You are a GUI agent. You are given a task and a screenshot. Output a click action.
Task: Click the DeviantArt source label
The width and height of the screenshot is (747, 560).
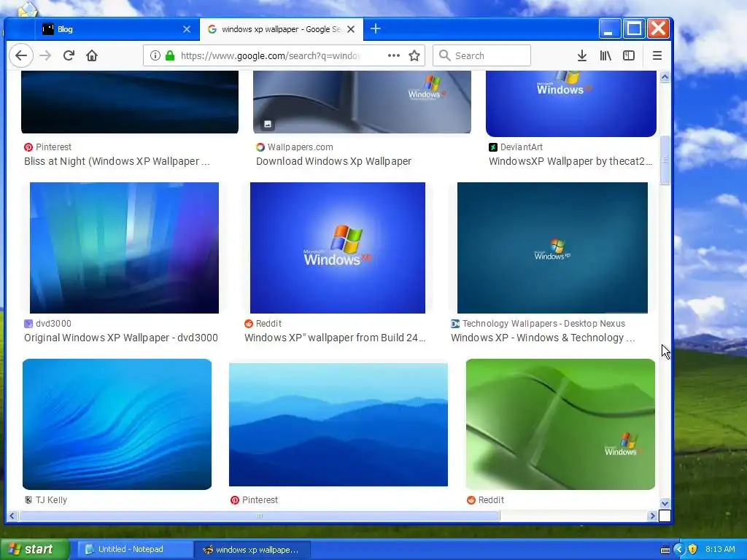[521, 147]
